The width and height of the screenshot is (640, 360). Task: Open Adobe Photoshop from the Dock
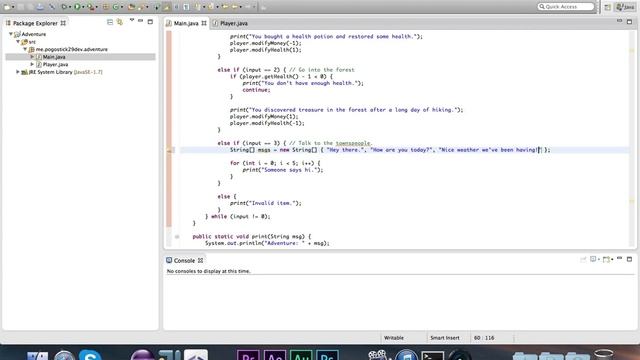tap(327, 354)
